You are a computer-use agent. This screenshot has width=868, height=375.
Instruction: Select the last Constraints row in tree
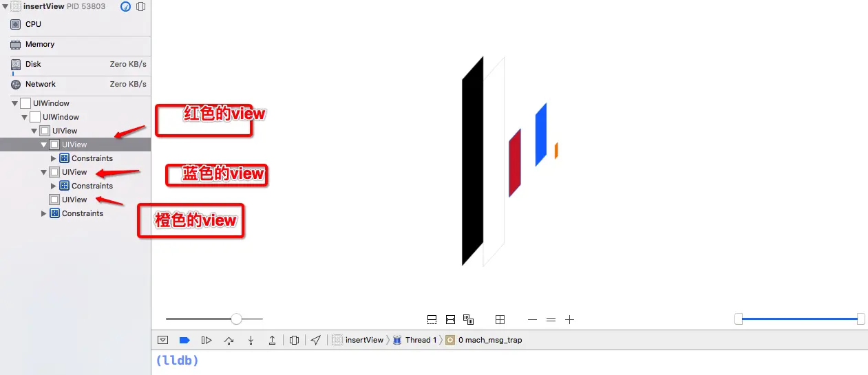[x=75, y=213]
